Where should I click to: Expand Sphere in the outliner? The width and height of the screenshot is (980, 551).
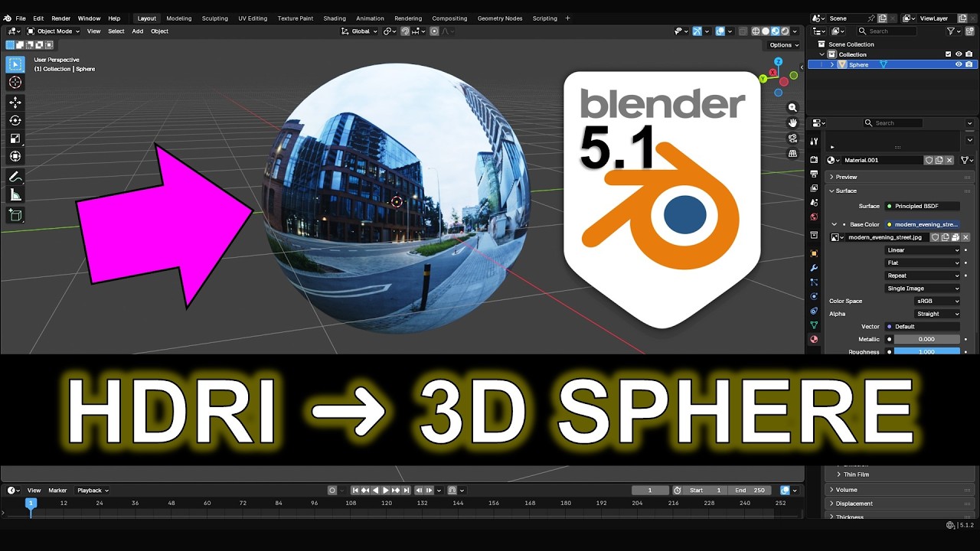832,65
